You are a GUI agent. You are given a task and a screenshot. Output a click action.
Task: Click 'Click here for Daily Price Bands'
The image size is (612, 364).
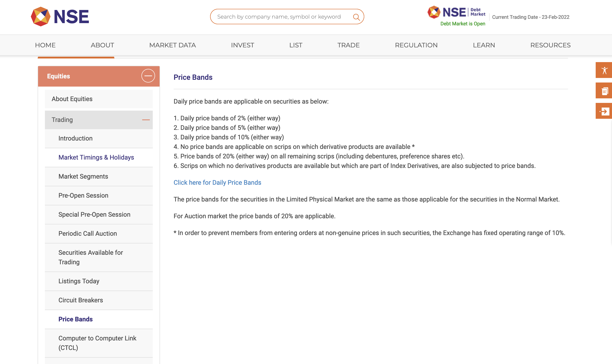point(217,182)
